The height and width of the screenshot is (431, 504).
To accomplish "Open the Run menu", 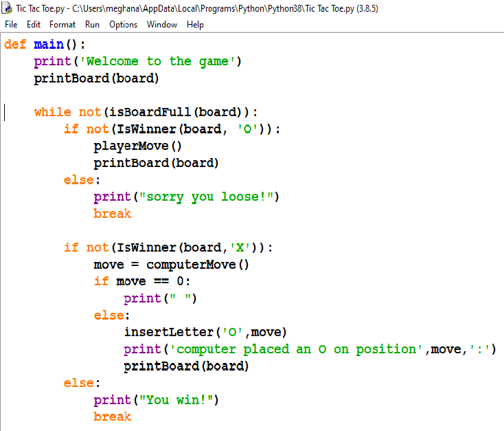I will coord(92,25).
